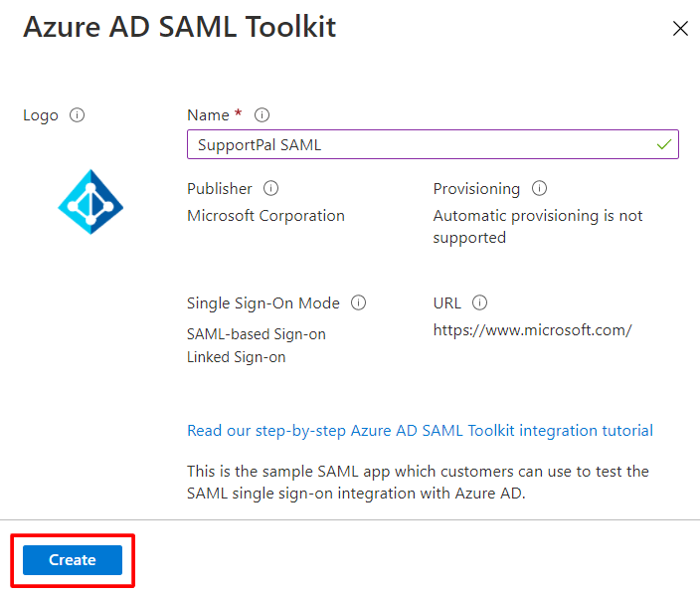The image size is (700, 597).
Task: Select the SAML-based Sign-on text
Action: pos(257,334)
